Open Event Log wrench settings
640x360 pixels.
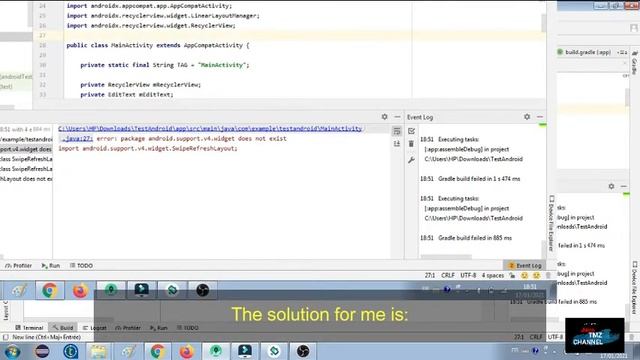pos(411,160)
